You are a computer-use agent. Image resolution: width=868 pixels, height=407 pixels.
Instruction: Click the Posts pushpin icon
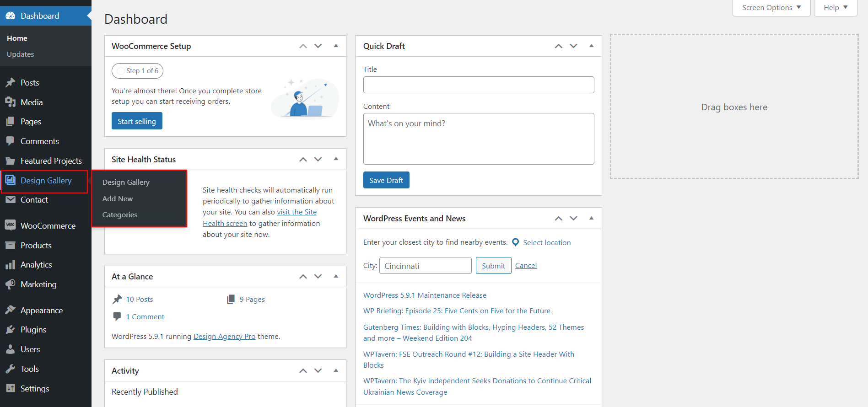10,83
